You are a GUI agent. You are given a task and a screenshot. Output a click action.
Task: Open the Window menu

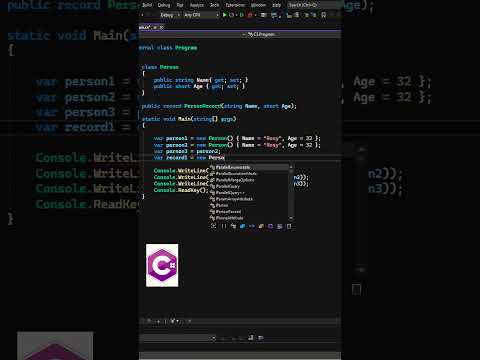[258, 5]
